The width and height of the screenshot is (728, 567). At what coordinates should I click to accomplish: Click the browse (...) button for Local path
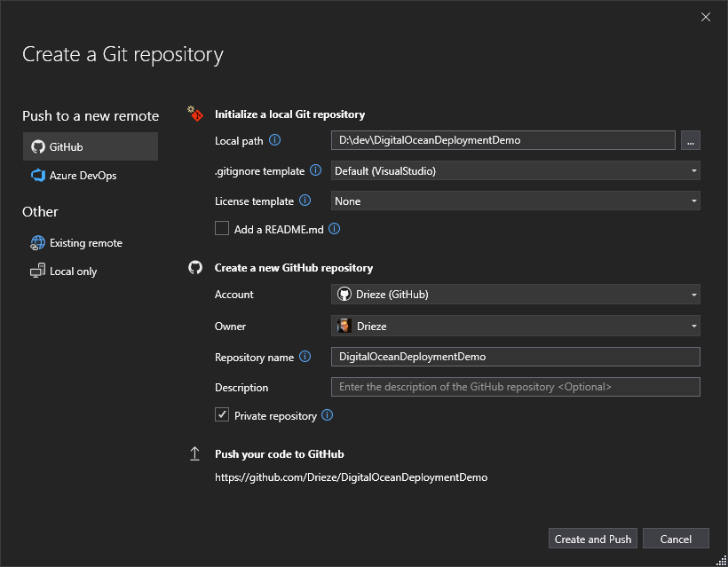tap(691, 140)
